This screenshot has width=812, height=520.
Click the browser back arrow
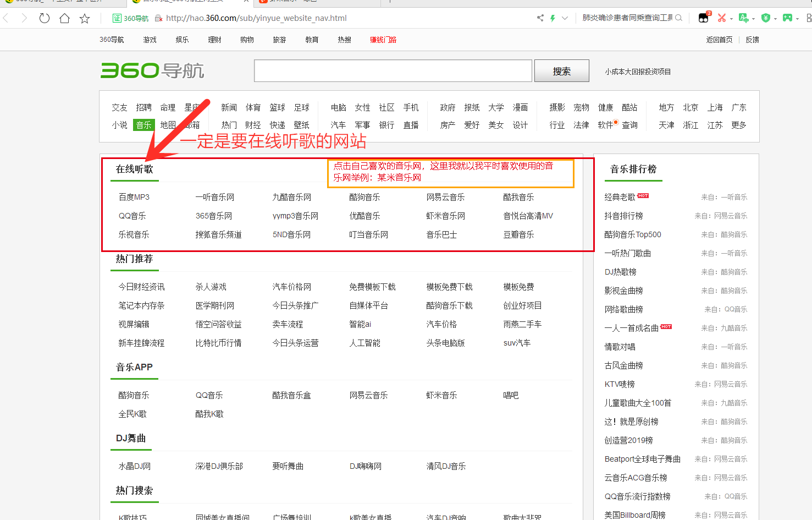(6, 18)
